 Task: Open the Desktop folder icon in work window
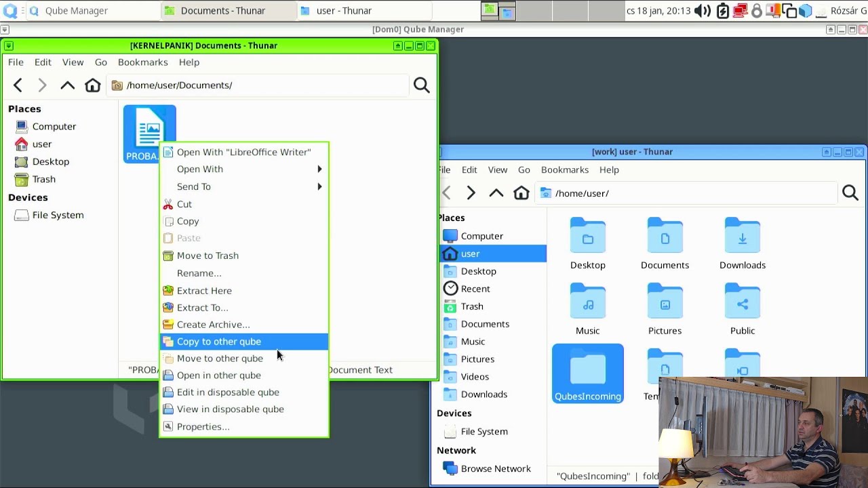pyautogui.click(x=588, y=244)
